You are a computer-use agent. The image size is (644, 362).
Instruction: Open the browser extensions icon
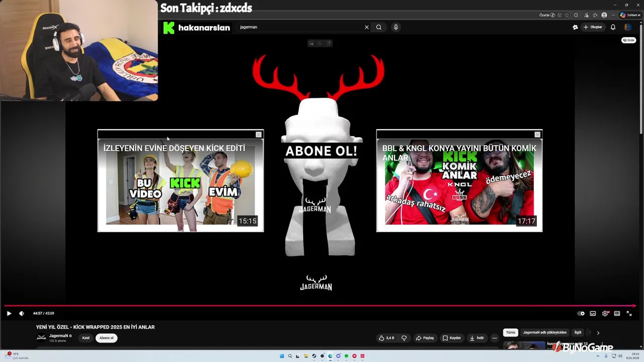(576, 15)
